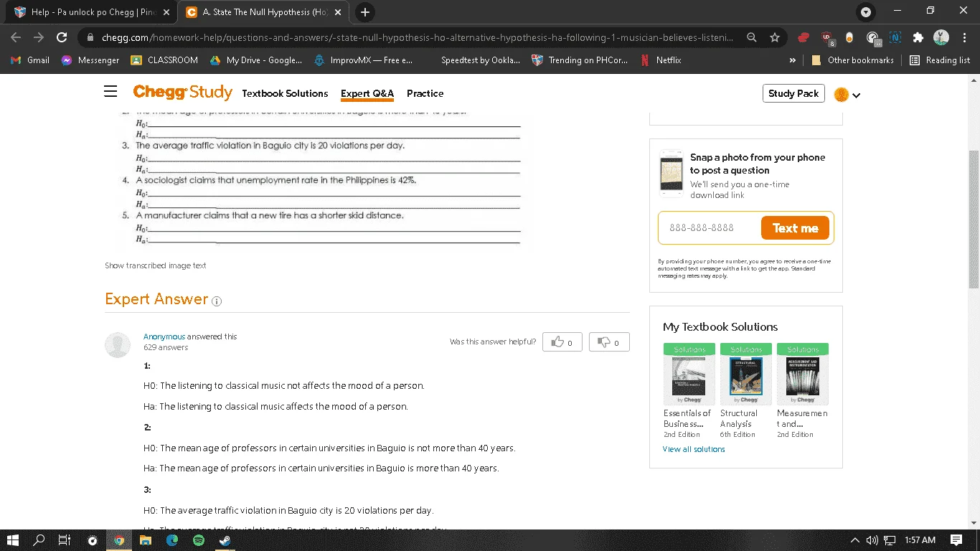Open the Trending on PHCorner bookmark

click(580, 60)
